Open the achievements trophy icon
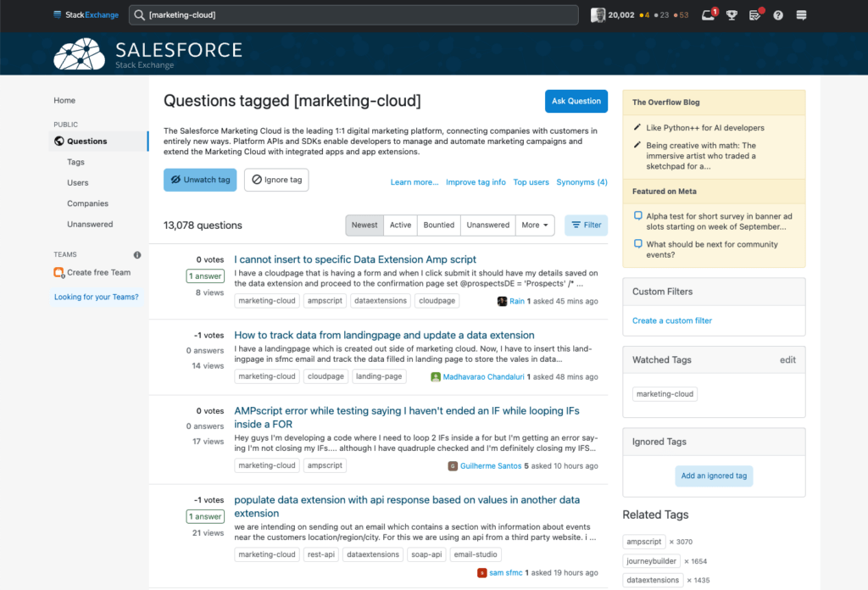Viewport: 868px width, 590px height. click(x=732, y=15)
